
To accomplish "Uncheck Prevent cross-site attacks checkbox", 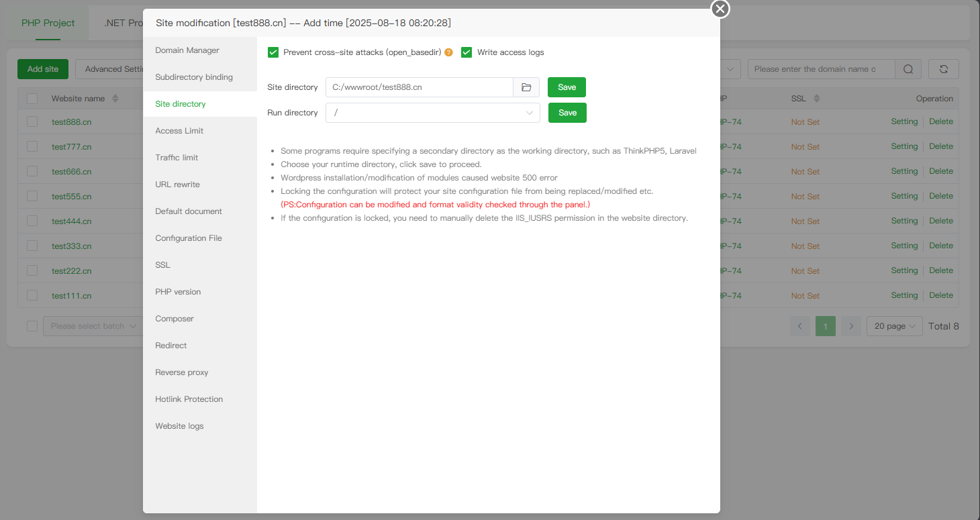I will pyautogui.click(x=273, y=52).
